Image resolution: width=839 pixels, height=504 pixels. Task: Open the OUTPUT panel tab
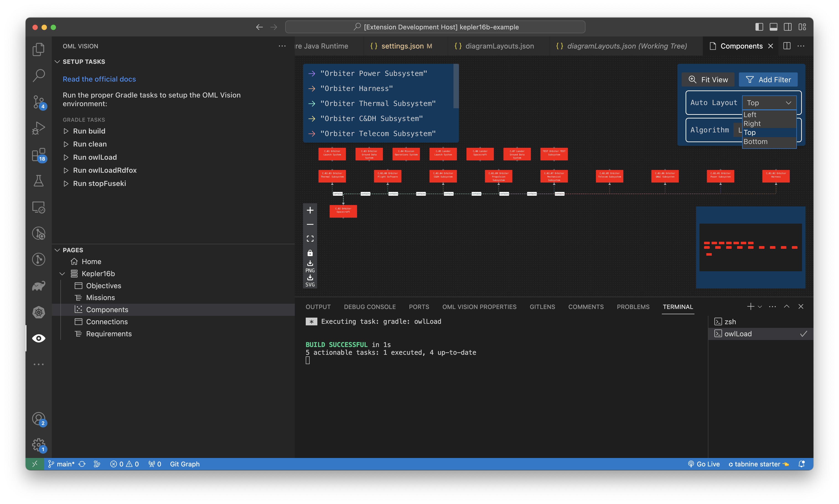pos(318,307)
